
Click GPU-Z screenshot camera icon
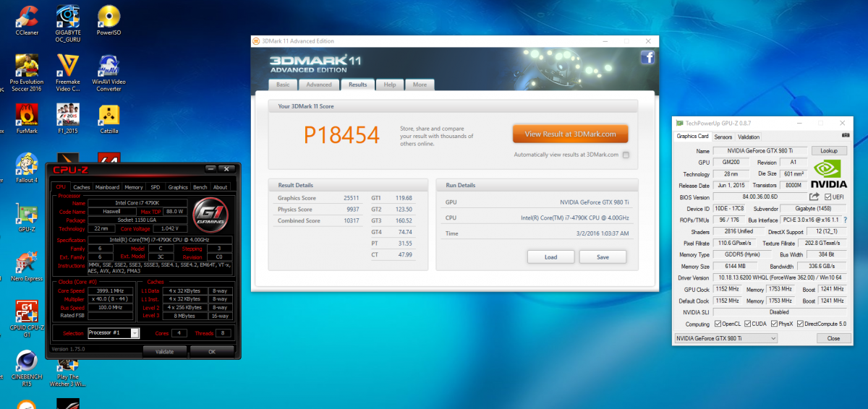[846, 136]
